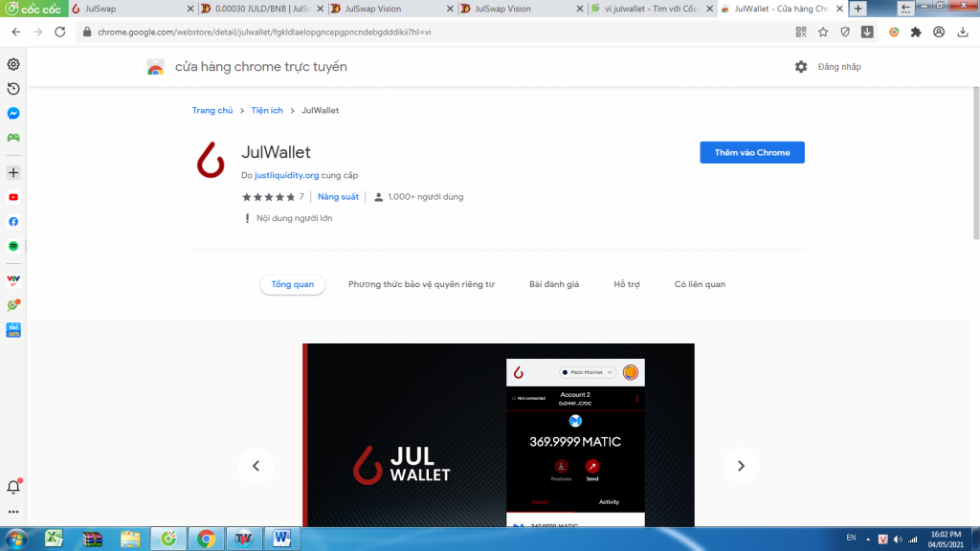980x551 pixels.
Task: Open YouTube shortcut in the sidebar
Action: coord(13,197)
